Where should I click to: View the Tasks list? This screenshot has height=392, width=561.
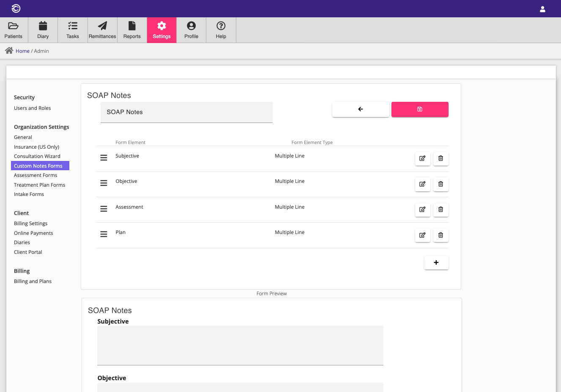[x=72, y=30]
